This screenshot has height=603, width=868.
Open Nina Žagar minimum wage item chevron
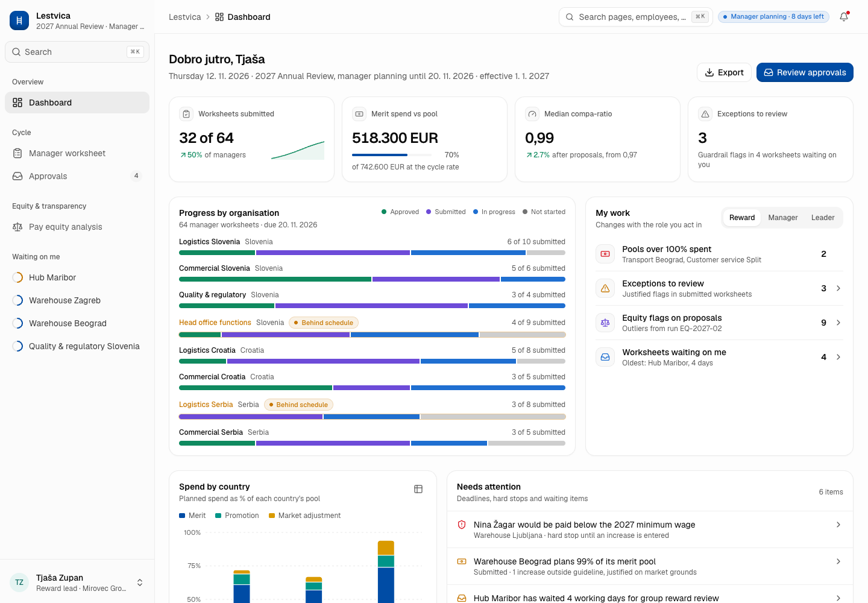click(838, 525)
